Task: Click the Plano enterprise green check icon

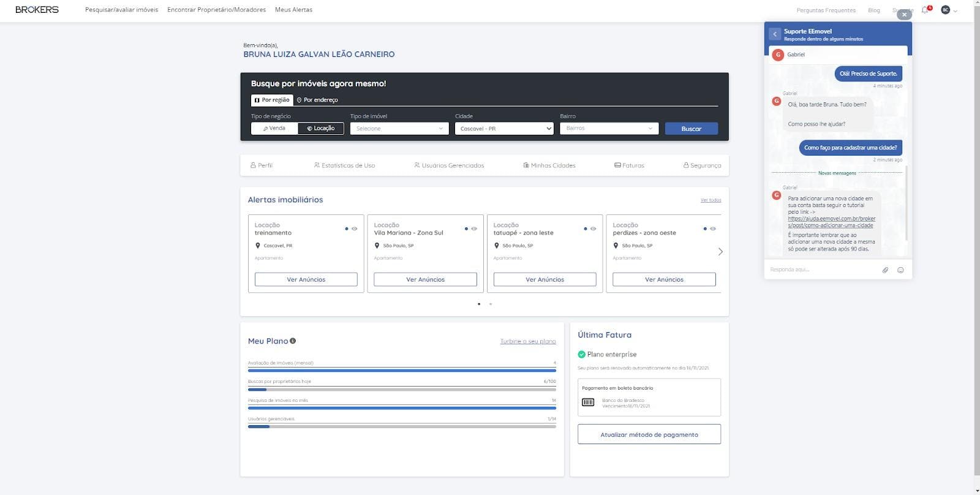Action: [x=581, y=354]
